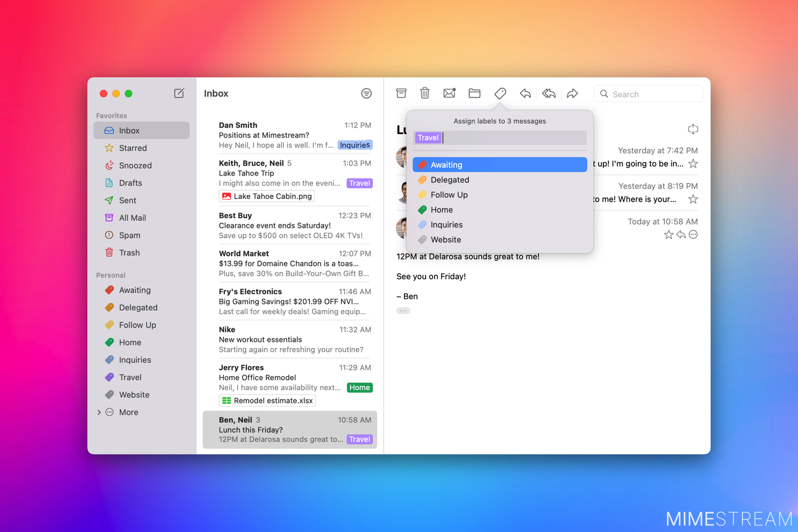This screenshot has height=532, width=798.
Task: Open the Lake Tahoe Cabin.png attachment
Action: click(267, 196)
